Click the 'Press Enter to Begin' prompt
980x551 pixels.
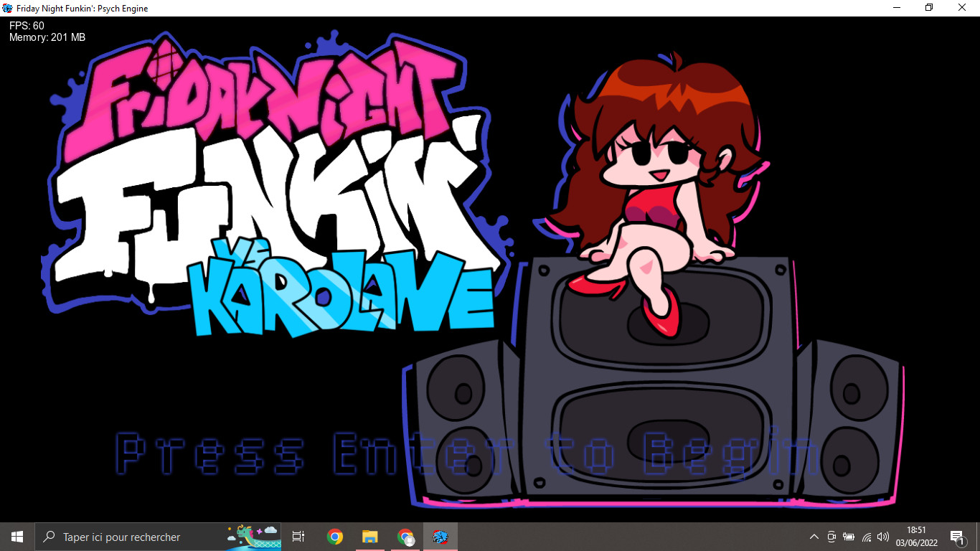(x=466, y=453)
